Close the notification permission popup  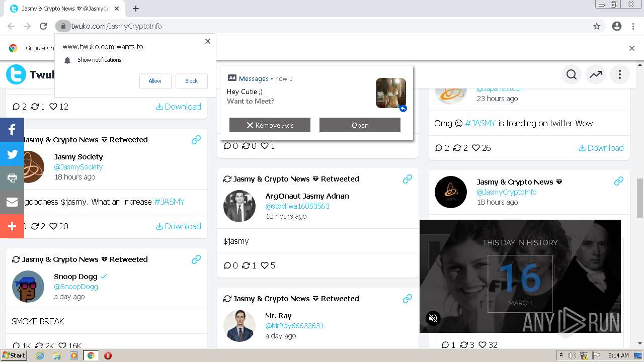pos(208,41)
